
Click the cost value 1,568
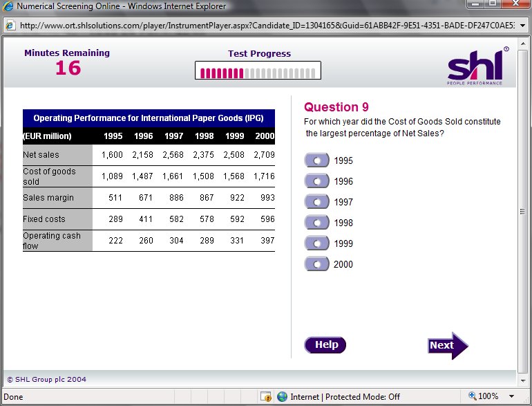point(234,176)
